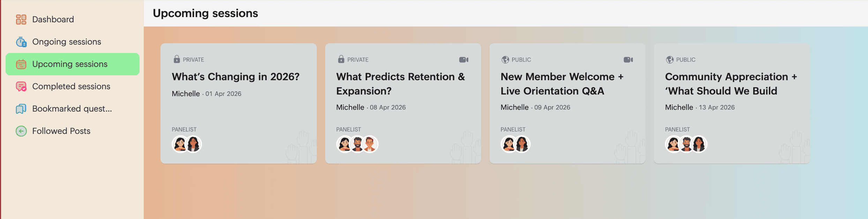The image size is (868, 219).
Task: Open New Member Welcome + Live Orientation Q&A
Action: (562, 84)
